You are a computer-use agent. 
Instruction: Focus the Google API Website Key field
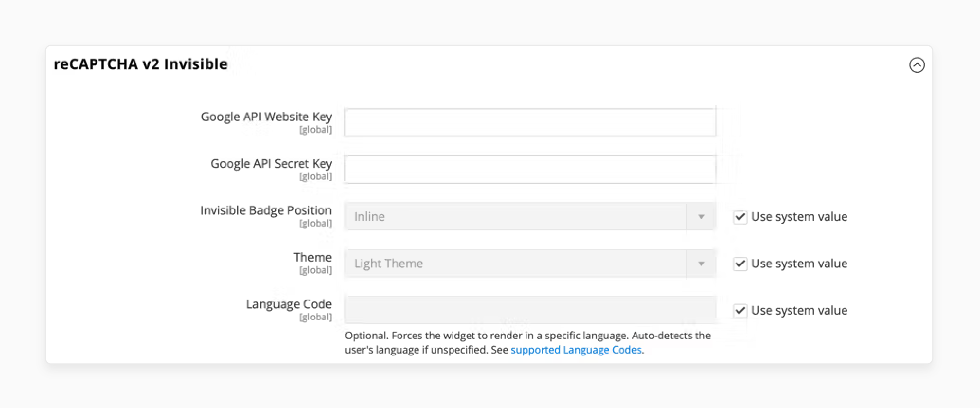pyautogui.click(x=530, y=122)
